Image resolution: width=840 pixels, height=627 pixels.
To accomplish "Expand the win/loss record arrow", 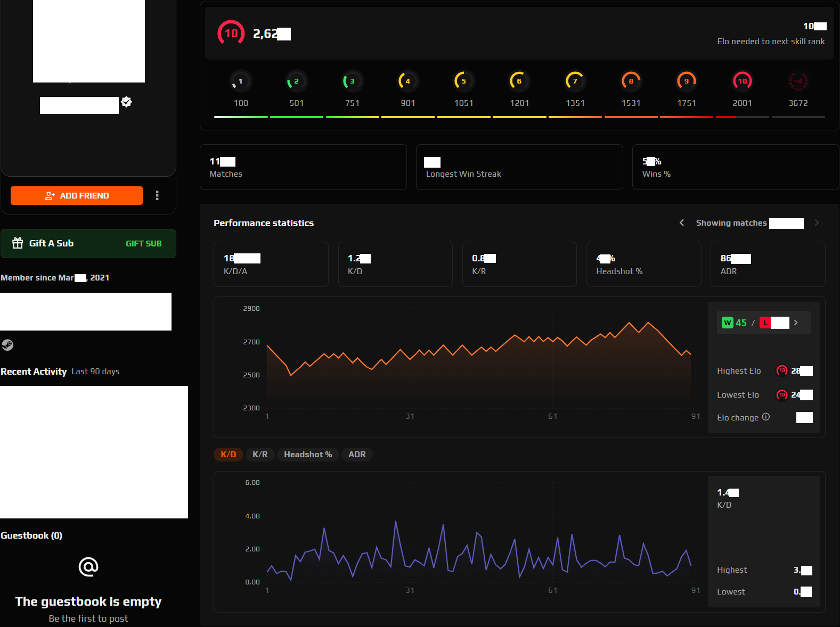I will click(x=796, y=323).
